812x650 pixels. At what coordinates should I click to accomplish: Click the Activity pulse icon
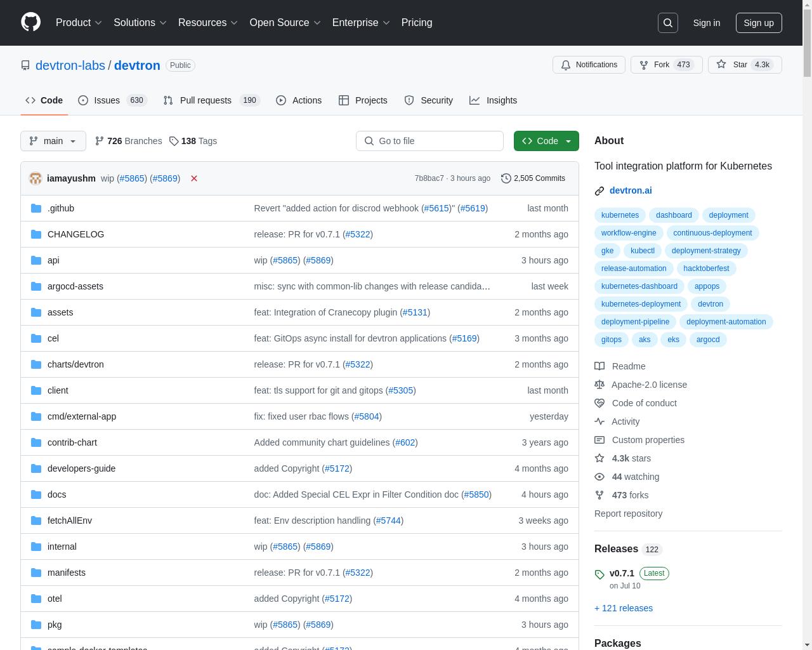coord(599,421)
